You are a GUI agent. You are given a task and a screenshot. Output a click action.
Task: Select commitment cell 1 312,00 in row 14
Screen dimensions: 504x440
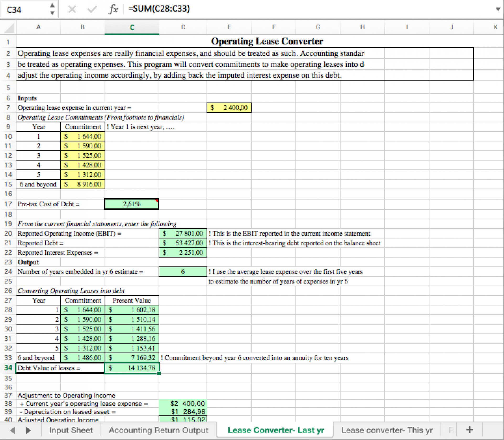[x=83, y=175]
